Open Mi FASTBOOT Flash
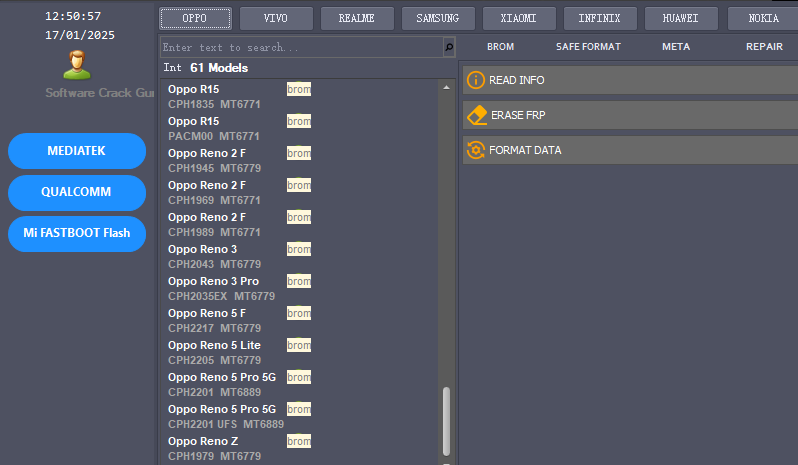The width and height of the screenshot is (798, 465). click(x=77, y=234)
